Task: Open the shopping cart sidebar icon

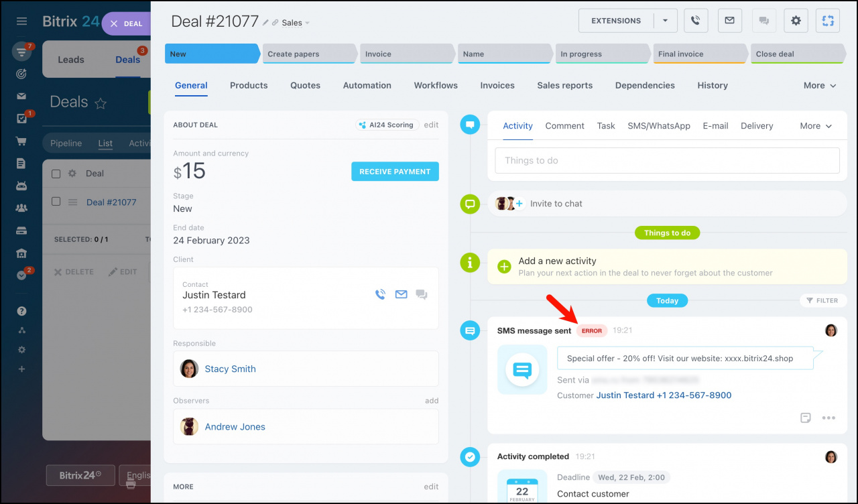Action: point(21,141)
